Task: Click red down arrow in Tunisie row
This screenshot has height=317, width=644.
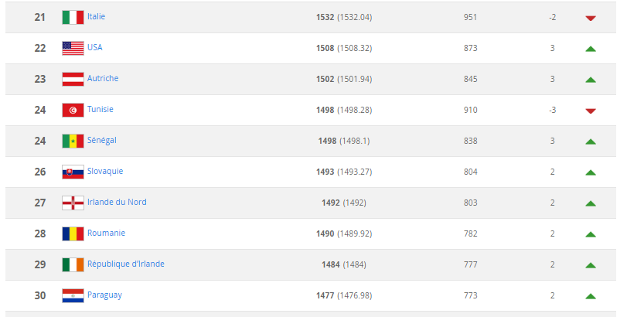Action: (x=591, y=111)
